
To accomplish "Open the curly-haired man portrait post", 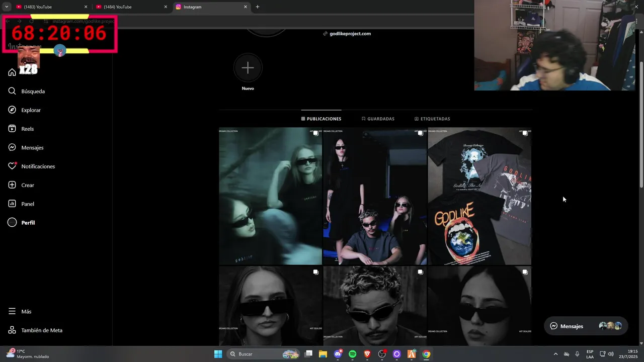I will (x=375, y=306).
